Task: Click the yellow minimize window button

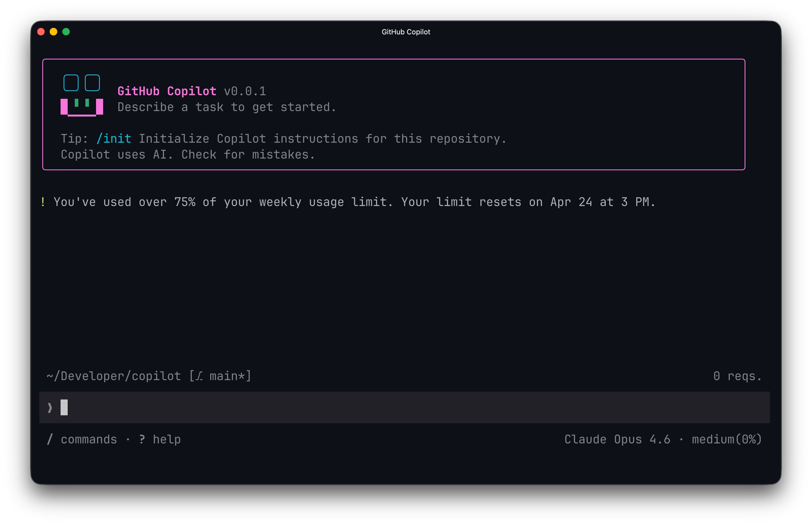Action: [53, 32]
